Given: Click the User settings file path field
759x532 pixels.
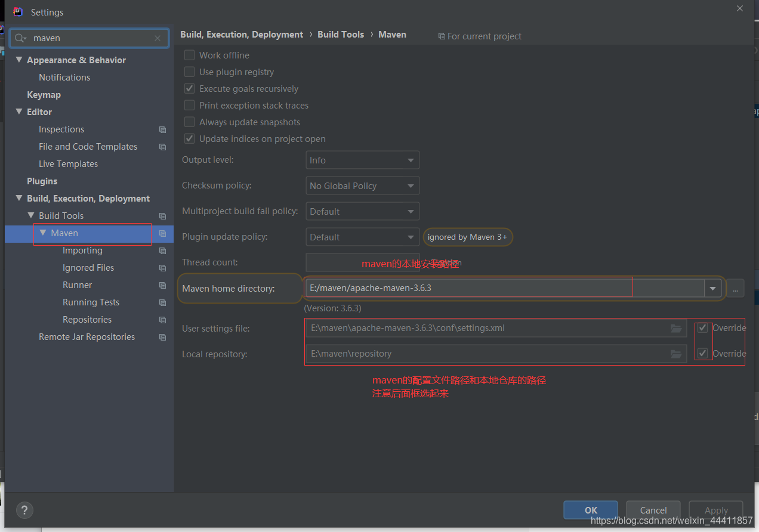Looking at the screenshot, I should tap(495, 328).
